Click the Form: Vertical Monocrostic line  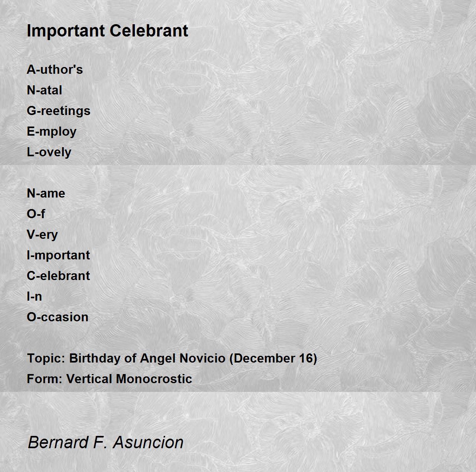109,379
